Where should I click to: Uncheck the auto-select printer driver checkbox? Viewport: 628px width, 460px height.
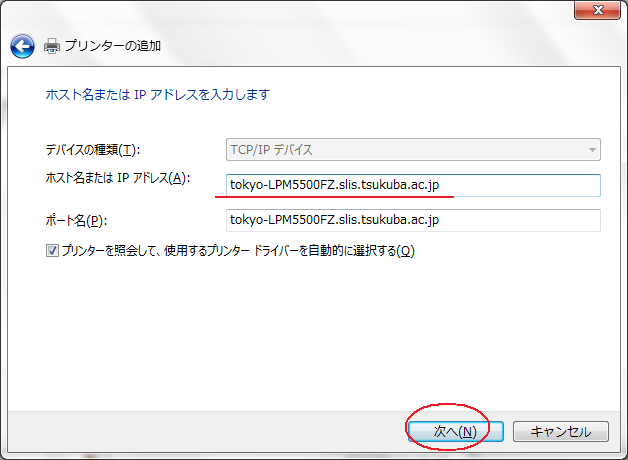click(x=52, y=251)
